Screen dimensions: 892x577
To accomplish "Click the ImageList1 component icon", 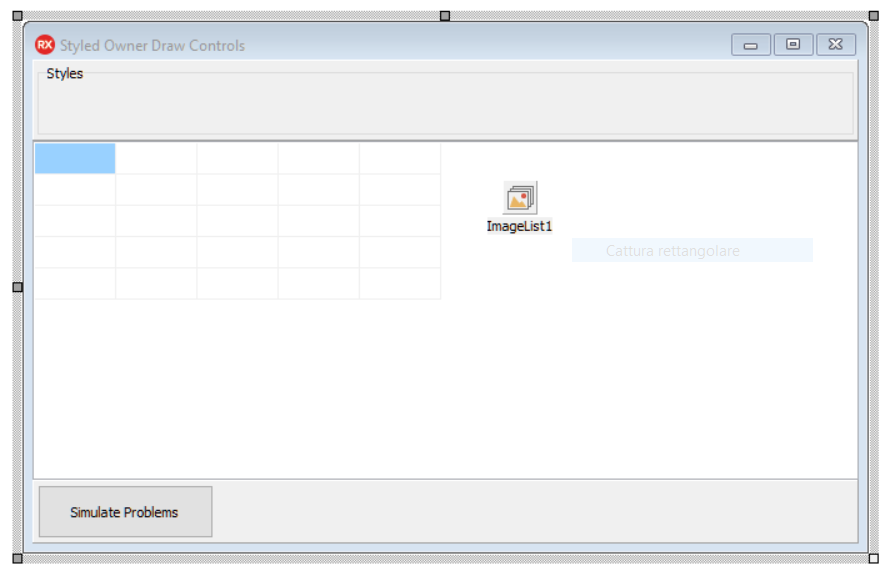I will (520, 198).
